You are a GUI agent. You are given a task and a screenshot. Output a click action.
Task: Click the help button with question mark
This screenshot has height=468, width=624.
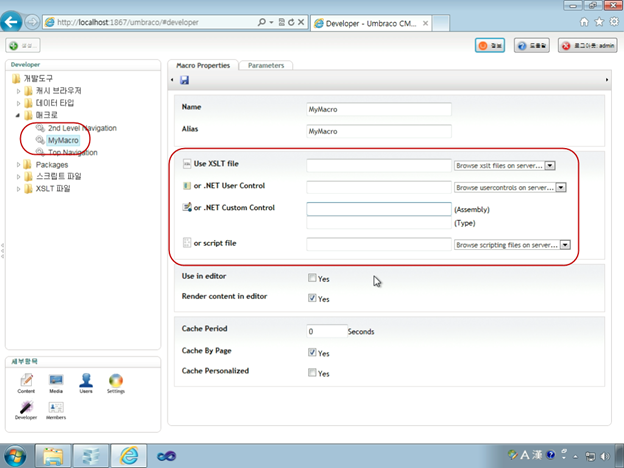[x=531, y=45]
